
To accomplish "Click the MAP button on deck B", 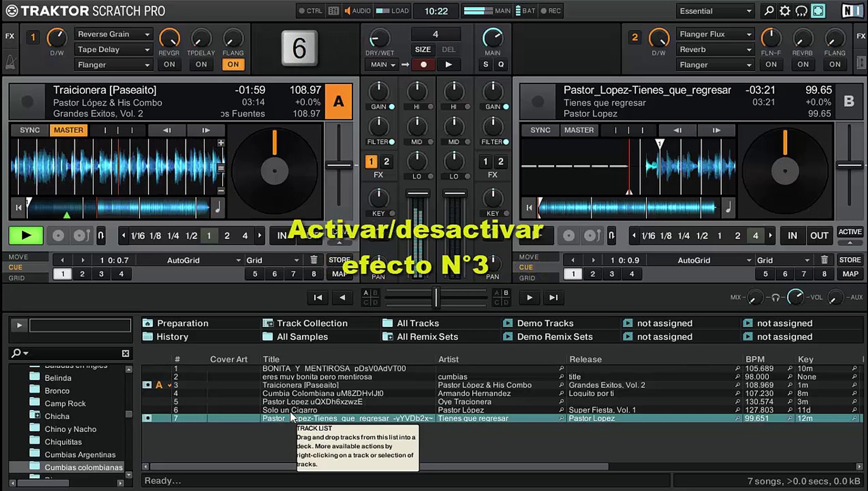I will (850, 274).
